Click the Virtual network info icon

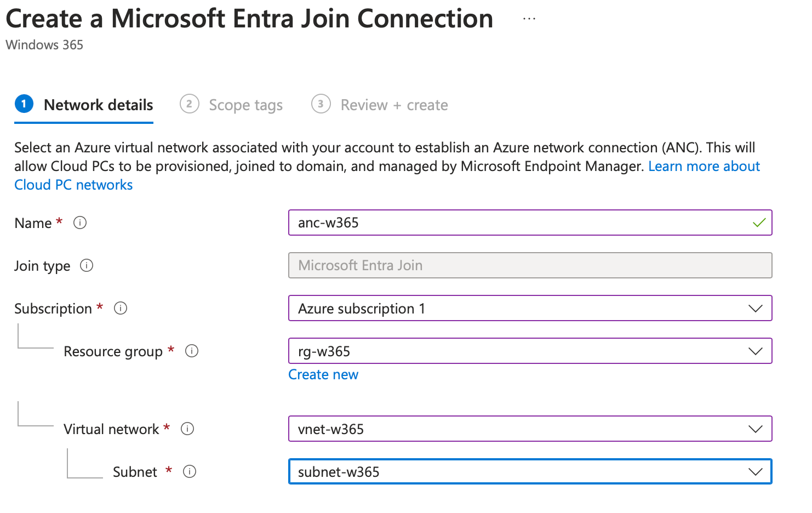(187, 429)
